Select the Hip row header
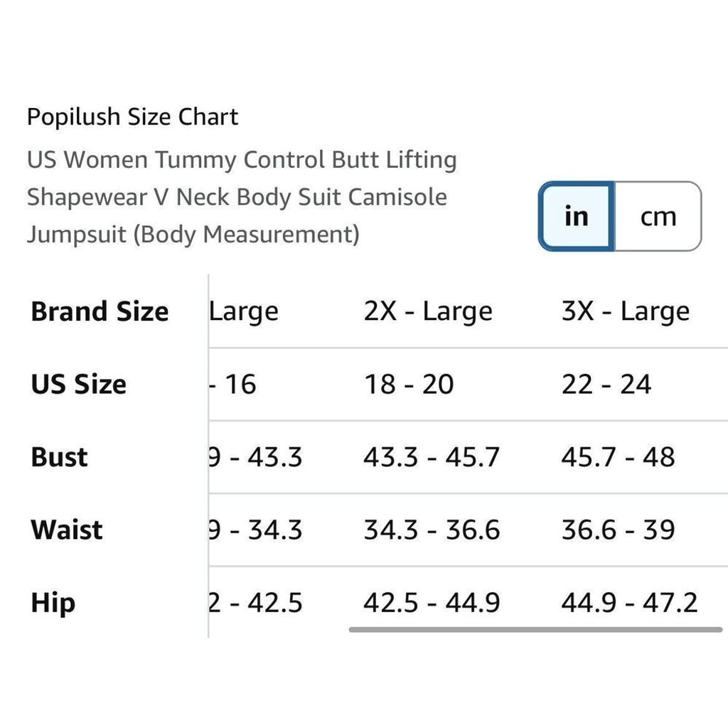728x728 pixels. [x=53, y=603]
